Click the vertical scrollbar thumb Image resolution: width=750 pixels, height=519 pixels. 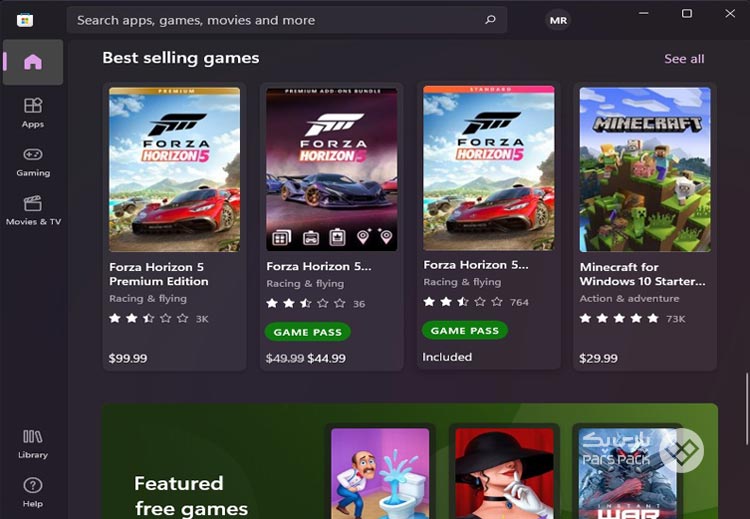[748, 408]
